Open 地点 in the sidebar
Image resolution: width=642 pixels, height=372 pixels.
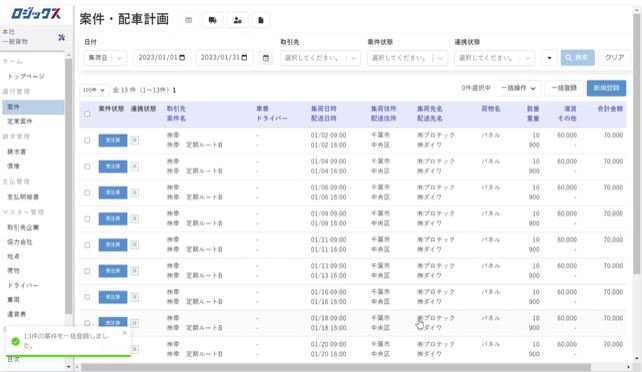click(13, 256)
